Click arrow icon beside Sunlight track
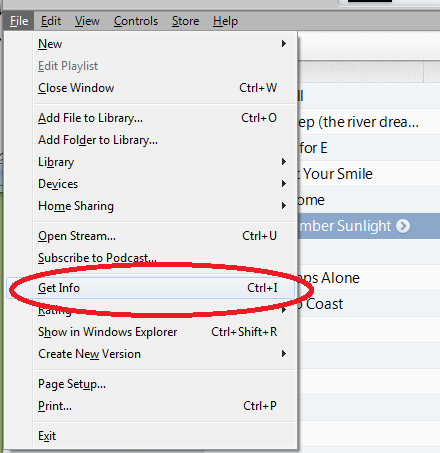The height and width of the screenshot is (453, 440). (x=403, y=226)
